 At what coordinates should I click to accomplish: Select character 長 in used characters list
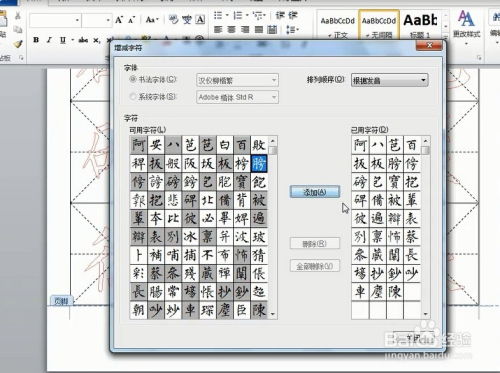tap(412, 255)
